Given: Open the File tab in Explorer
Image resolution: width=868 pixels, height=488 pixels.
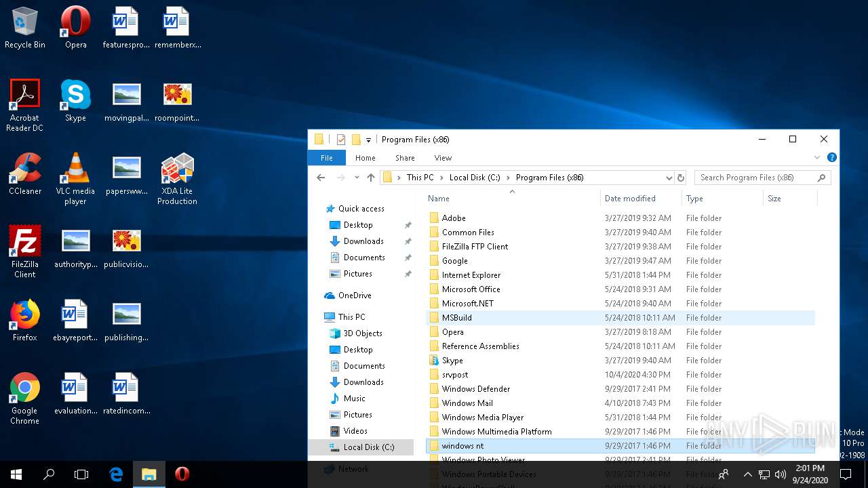Looking at the screenshot, I should coord(327,158).
